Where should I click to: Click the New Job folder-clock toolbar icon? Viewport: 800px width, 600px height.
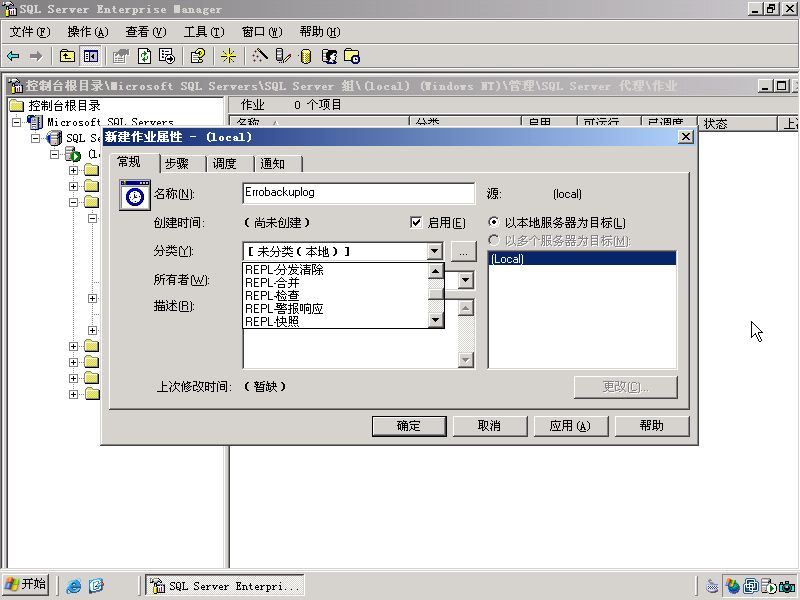click(352, 56)
